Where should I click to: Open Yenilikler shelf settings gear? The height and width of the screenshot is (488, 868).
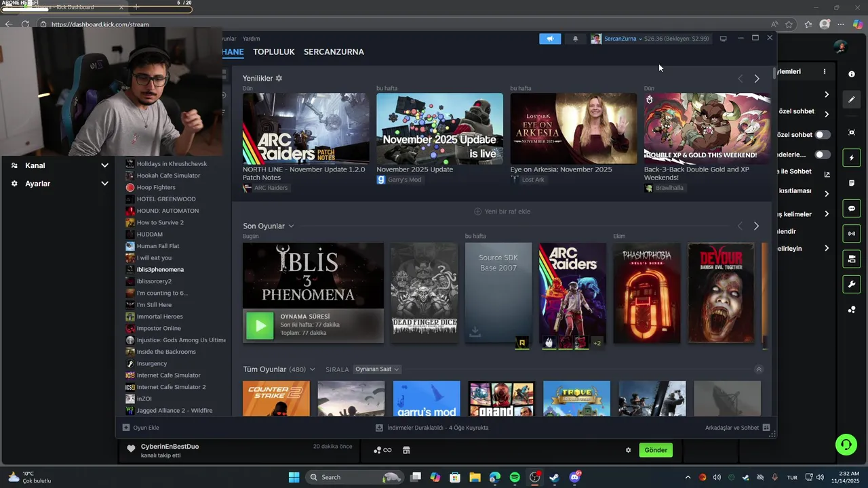[279, 78]
